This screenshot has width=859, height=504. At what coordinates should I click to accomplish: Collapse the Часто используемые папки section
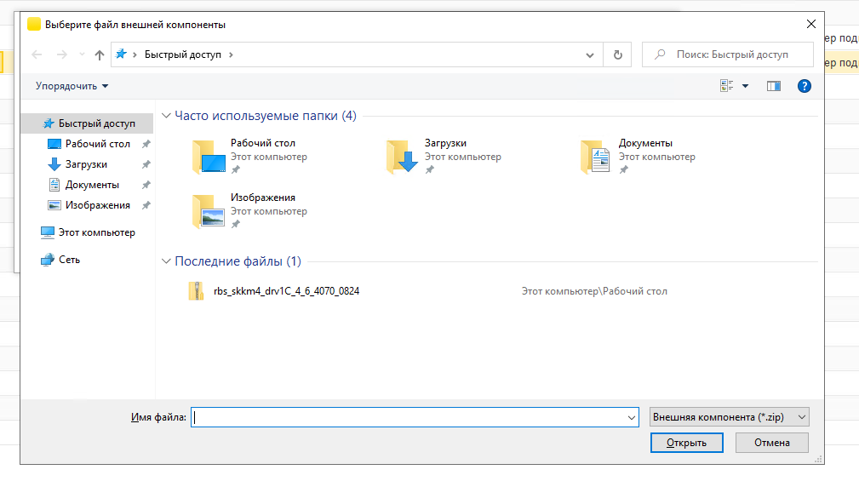(x=166, y=116)
